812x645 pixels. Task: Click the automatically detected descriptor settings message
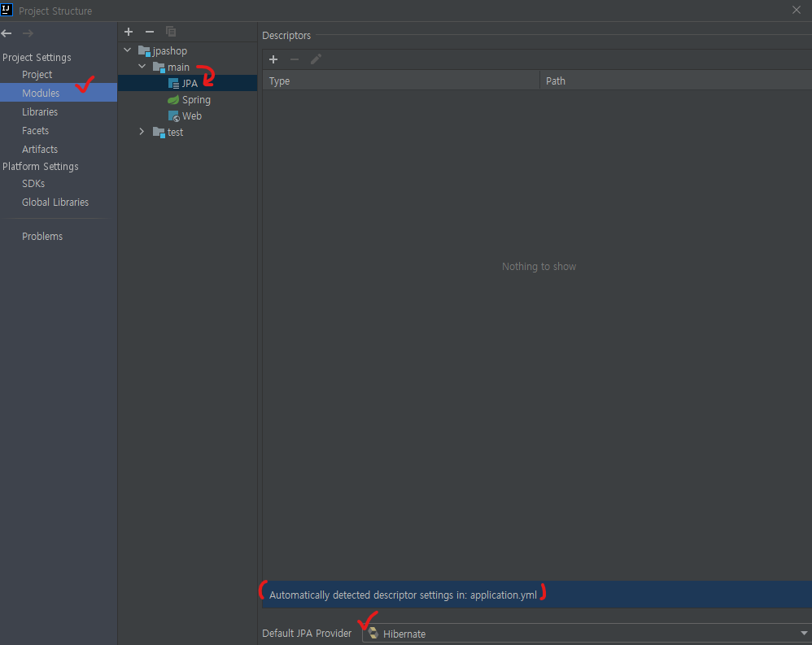click(x=403, y=595)
